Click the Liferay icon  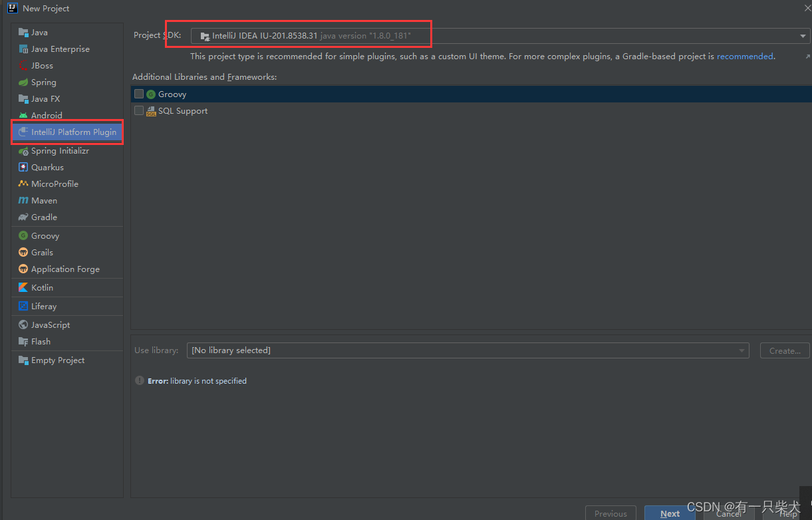click(x=23, y=306)
